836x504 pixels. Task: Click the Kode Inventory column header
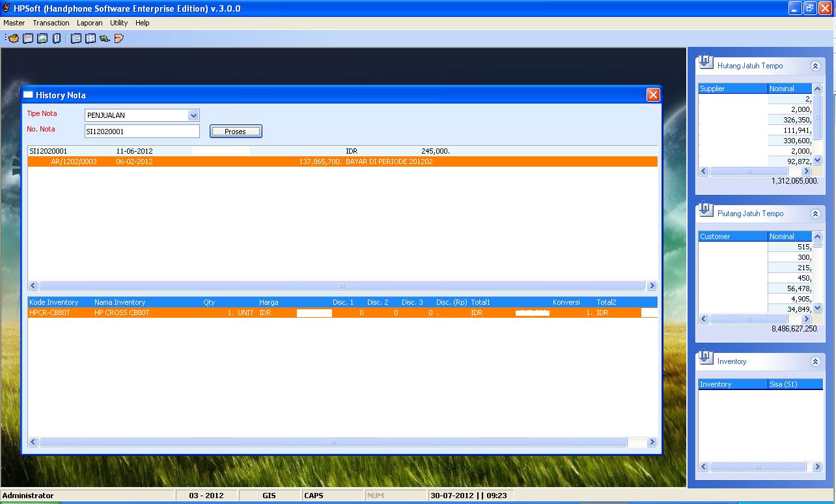[x=53, y=302]
